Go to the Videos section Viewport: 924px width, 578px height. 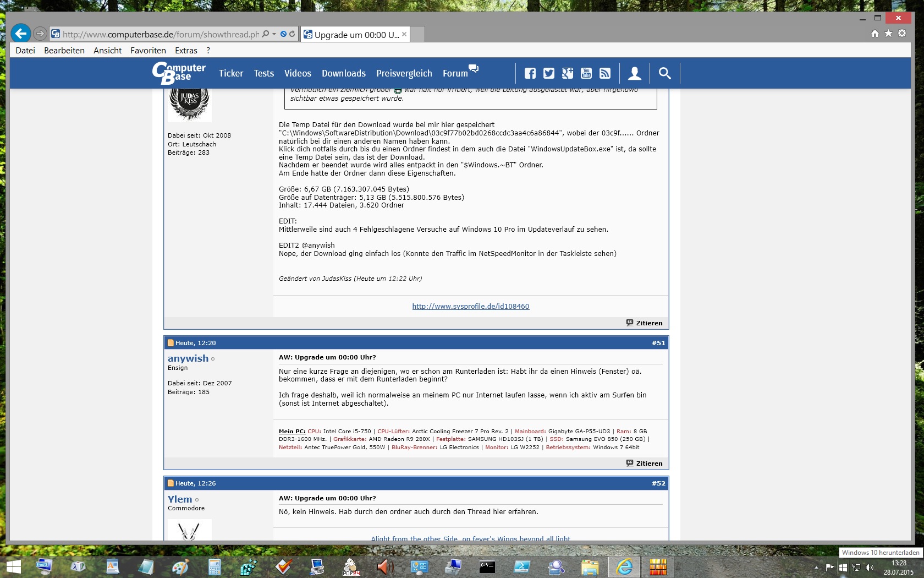click(x=298, y=73)
